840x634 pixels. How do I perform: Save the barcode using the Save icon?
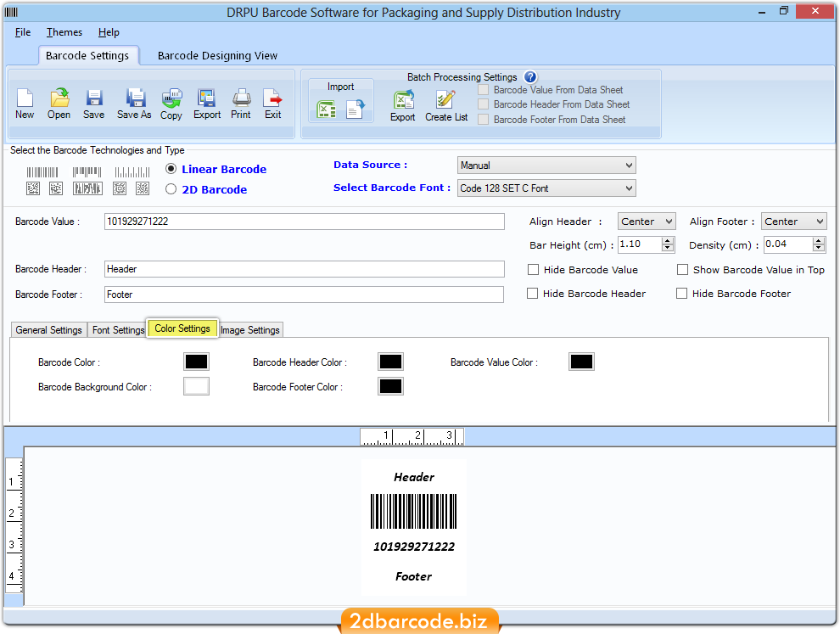93,98
